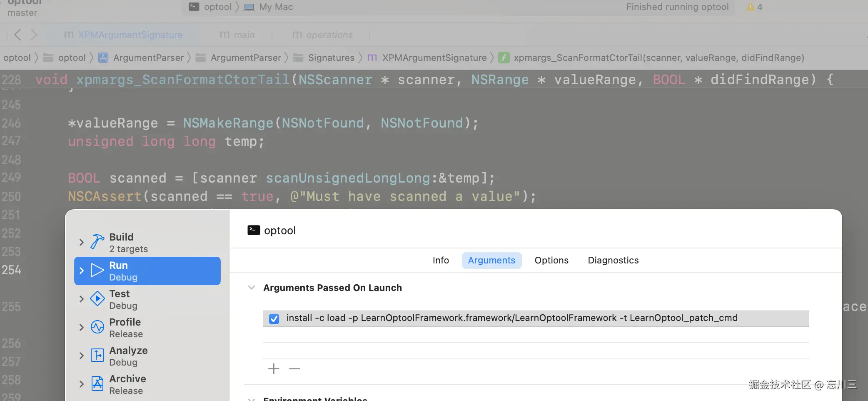This screenshot has height=401, width=868.
Task: Switch to the Info tab
Action: pos(441,261)
